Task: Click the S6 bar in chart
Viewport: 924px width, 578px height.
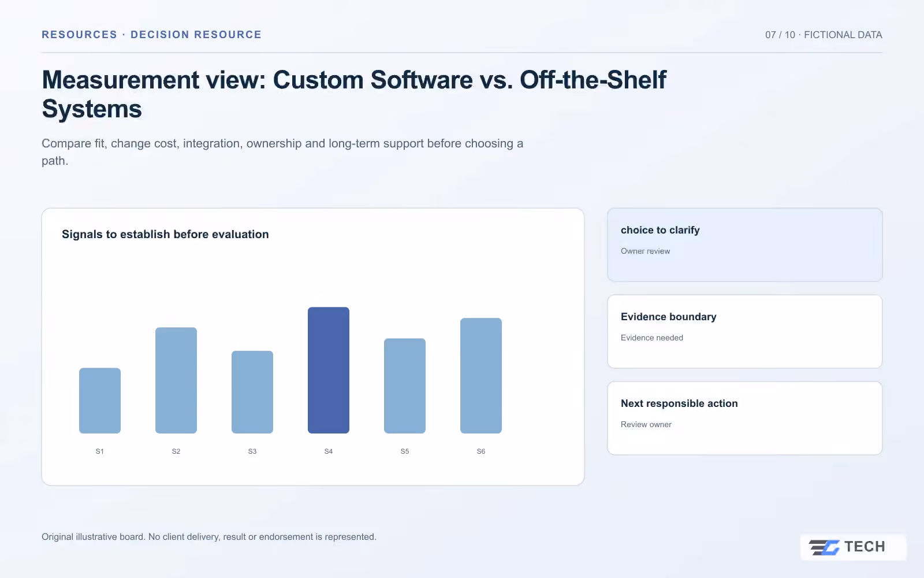Action: [x=481, y=376]
